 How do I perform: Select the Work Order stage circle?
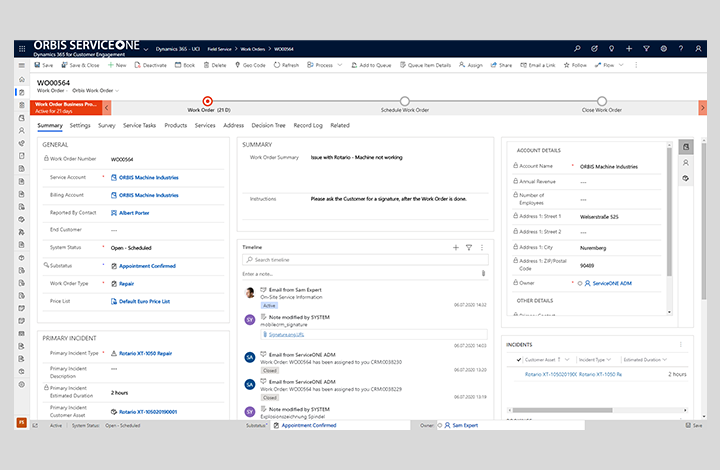[208, 101]
